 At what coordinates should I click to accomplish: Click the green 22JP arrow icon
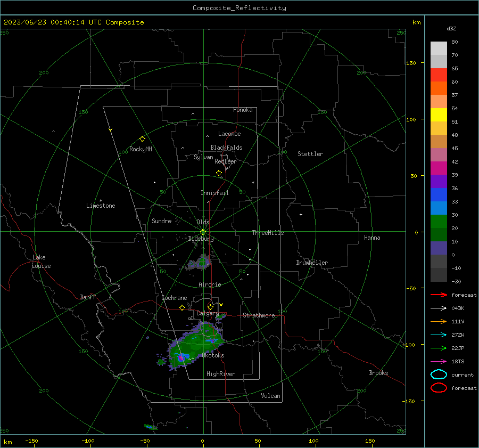tap(439, 348)
